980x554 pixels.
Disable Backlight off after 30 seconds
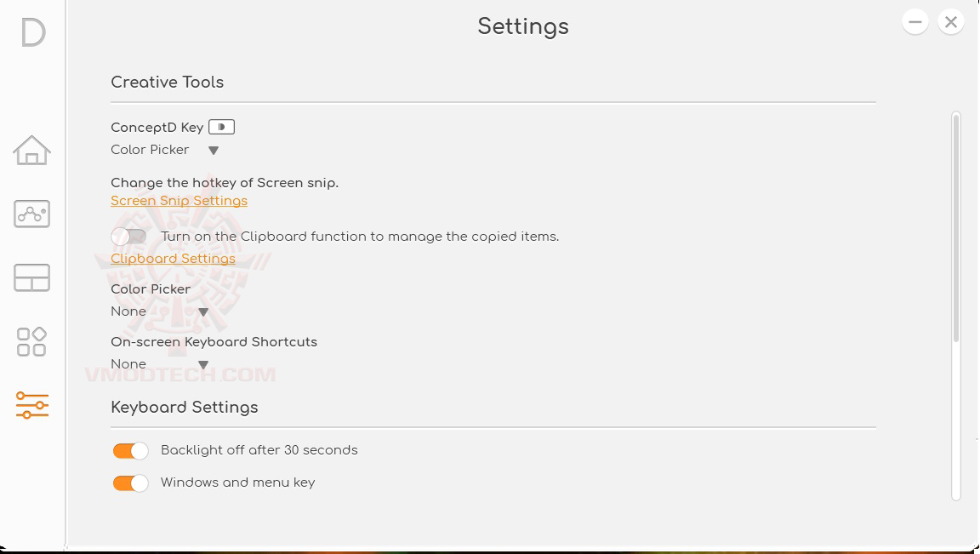point(130,450)
